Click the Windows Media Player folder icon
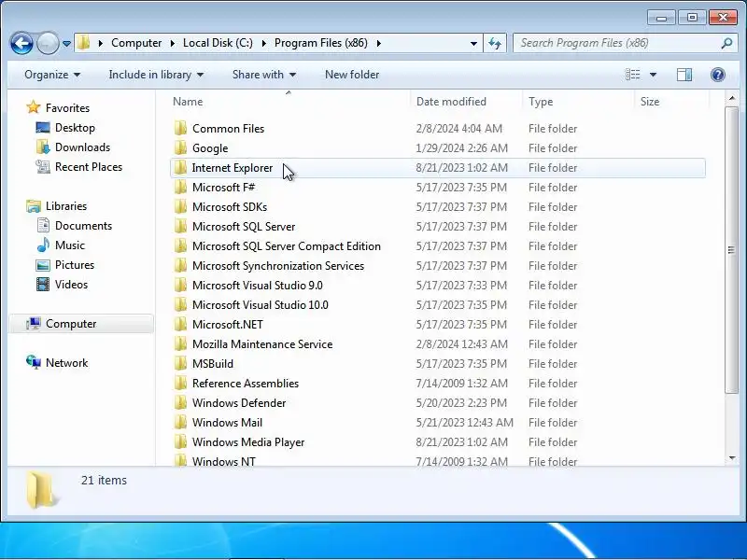Image resolution: width=747 pixels, height=560 pixels. pyautogui.click(x=180, y=441)
